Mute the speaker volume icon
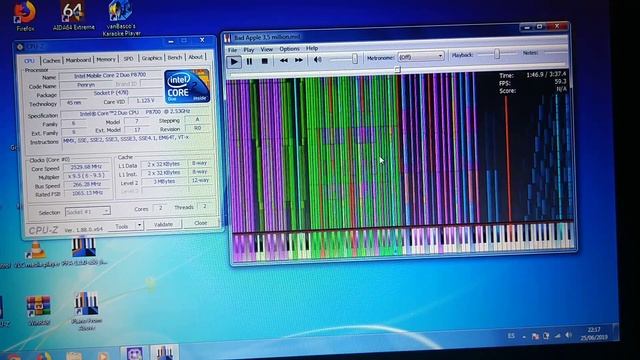The width and height of the screenshot is (640, 360). pos(318,60)
